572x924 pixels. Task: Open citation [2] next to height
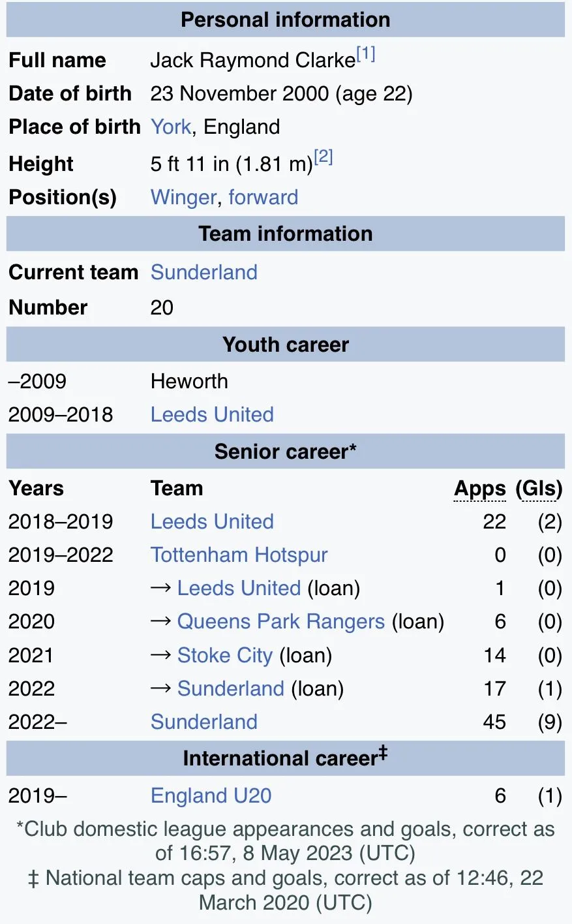tap(324, 157)
